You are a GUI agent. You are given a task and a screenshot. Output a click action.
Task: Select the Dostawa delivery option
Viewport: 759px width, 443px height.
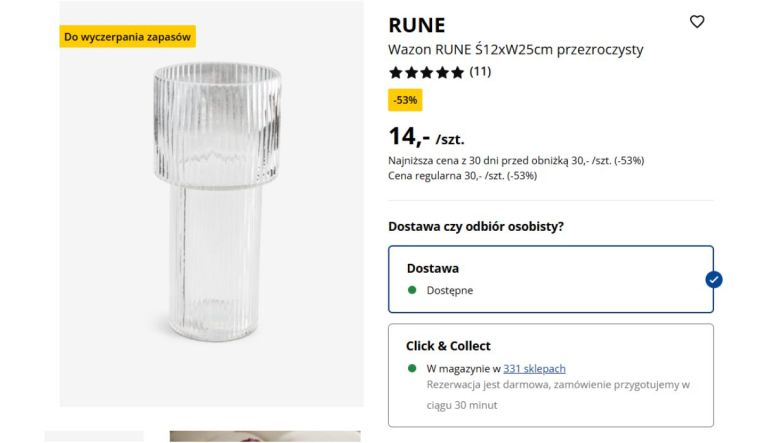pos(550,279)
